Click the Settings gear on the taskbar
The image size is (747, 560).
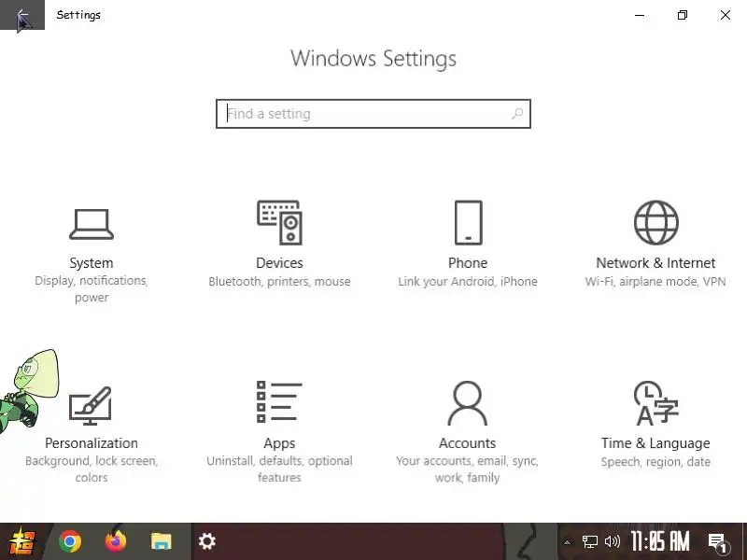coord(206,541)
